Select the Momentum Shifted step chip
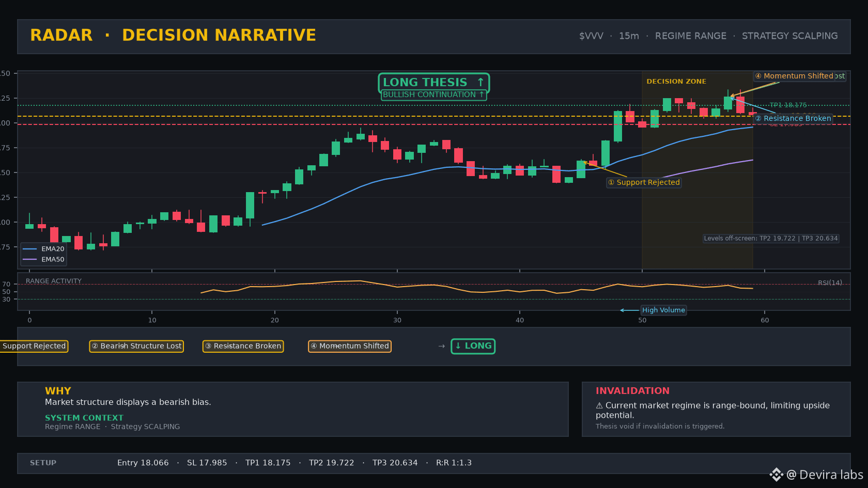The image size is (868, 488). (349, 346)
